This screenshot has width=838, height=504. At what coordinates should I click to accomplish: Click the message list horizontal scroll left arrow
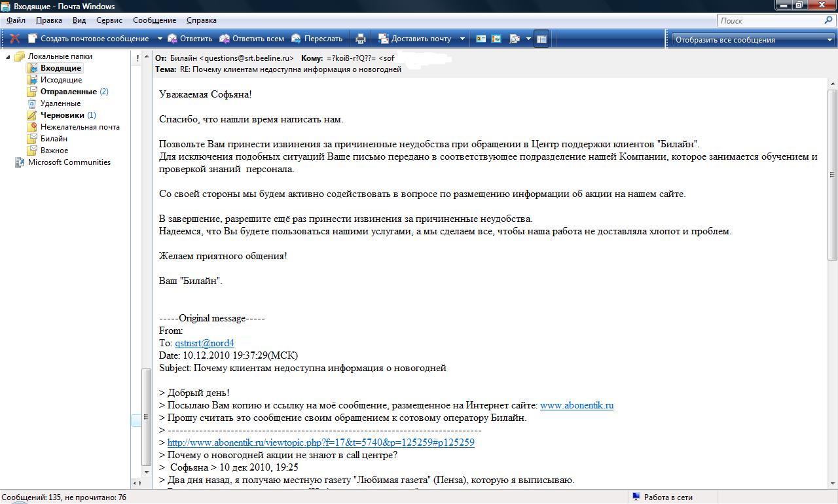pyautogui.click(x=136, y=483)
